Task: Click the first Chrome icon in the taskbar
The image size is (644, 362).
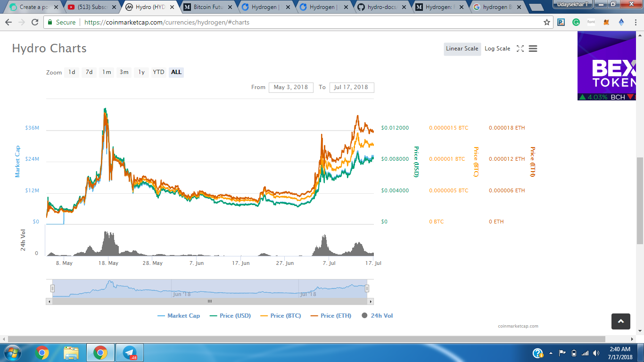Action: [42, 353]
